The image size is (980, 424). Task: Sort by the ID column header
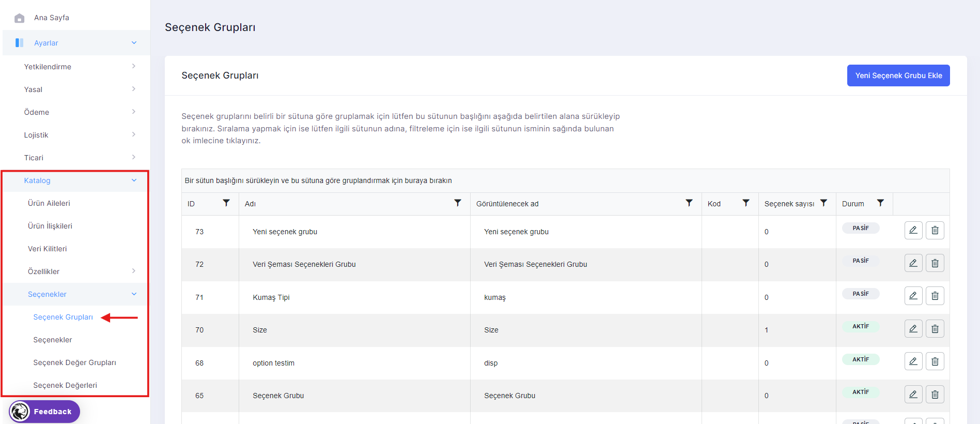coord(191,204)
